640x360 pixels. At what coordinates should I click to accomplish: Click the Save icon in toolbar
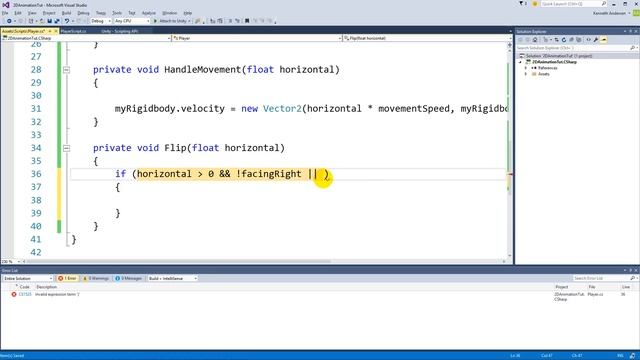[x=49, y=21]
